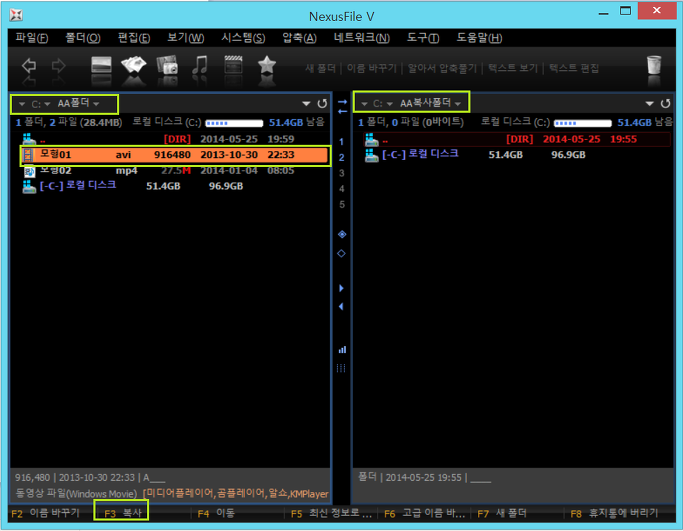Click the 모형02 mp4 file icon
The width and height of the screenshot is (683, 531).
click(x=29, y=171)
